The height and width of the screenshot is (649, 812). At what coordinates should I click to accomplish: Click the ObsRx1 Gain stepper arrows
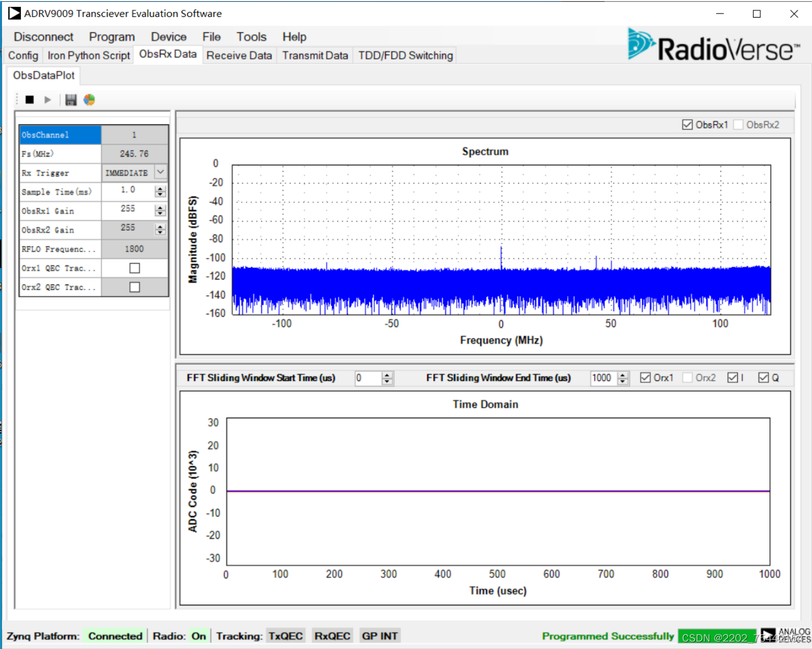[x=160, y=210]
